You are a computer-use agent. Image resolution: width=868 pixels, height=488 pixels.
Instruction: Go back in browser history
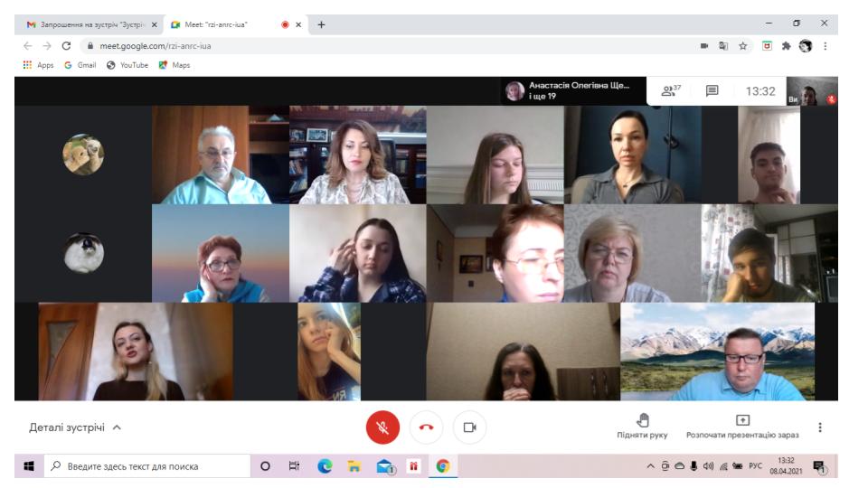[x=28, y=46]
